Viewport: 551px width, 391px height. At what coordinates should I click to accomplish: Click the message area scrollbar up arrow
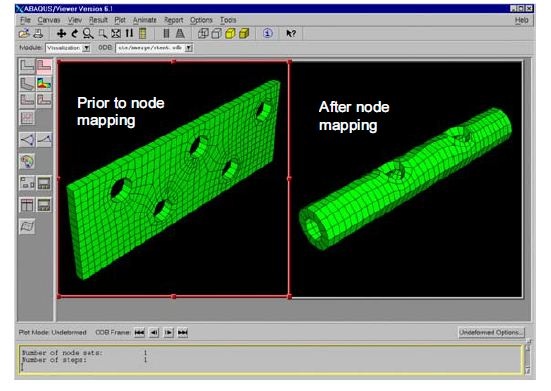pyautogui.click(x=528, y=348)
